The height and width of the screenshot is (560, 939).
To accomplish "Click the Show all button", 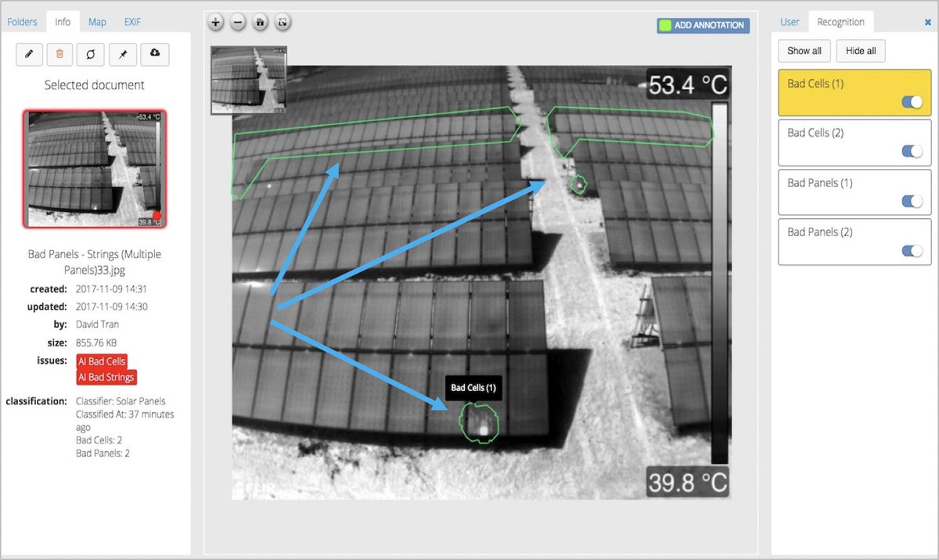I will (804, 51).
